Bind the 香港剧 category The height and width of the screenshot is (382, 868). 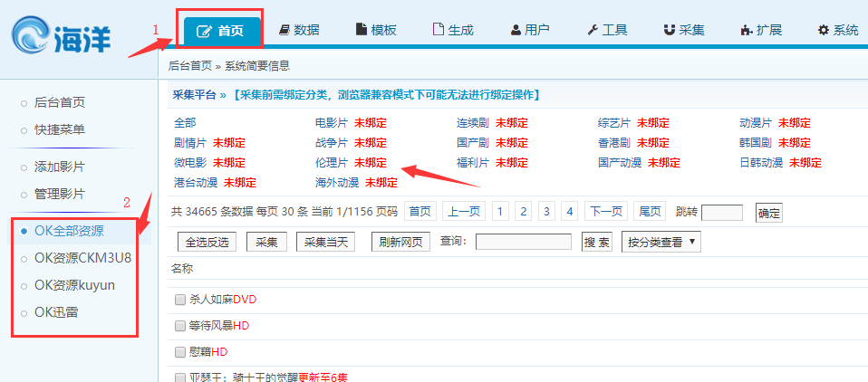point(652,143)
